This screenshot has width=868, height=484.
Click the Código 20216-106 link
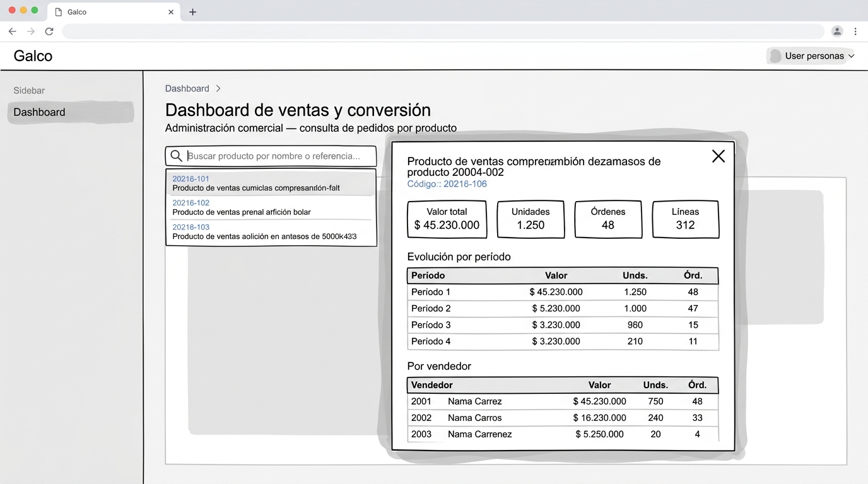tap(447, 184)
